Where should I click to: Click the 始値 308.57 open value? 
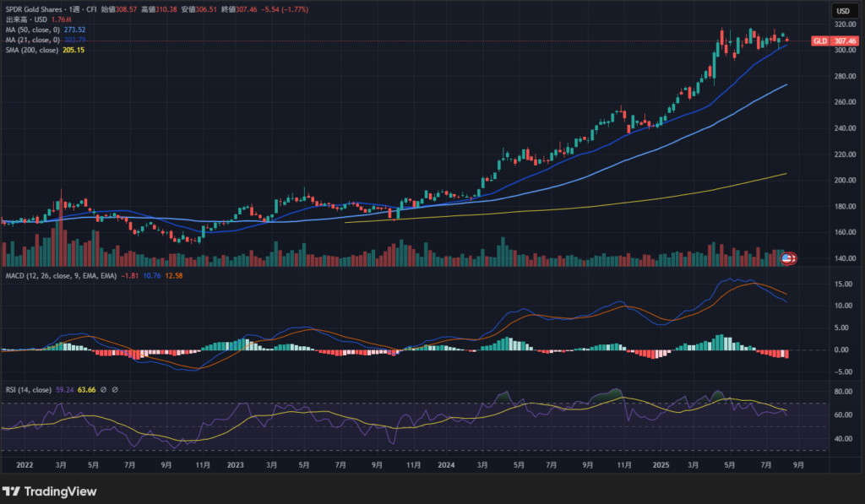coord(118,9)
